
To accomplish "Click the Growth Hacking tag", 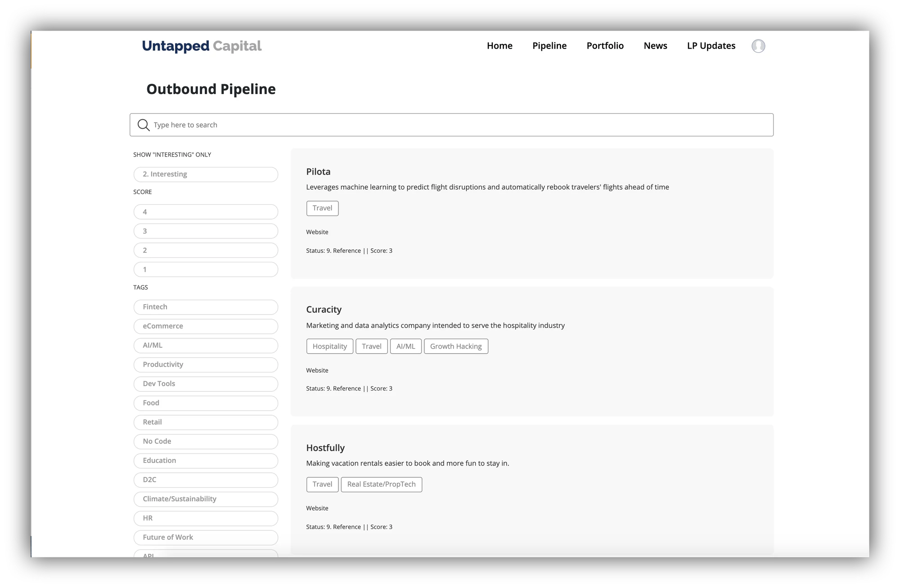I will point(456,346).
